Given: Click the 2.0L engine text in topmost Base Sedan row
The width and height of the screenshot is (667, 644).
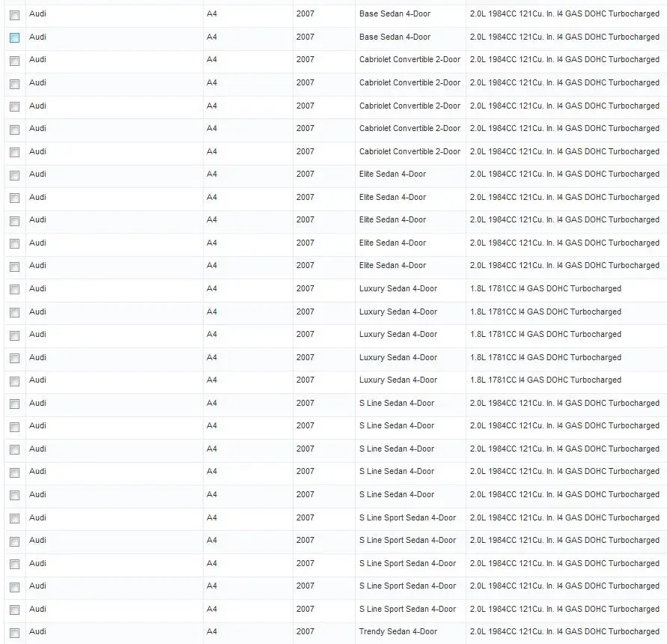Looking at the screenshot, I should 564,13.
